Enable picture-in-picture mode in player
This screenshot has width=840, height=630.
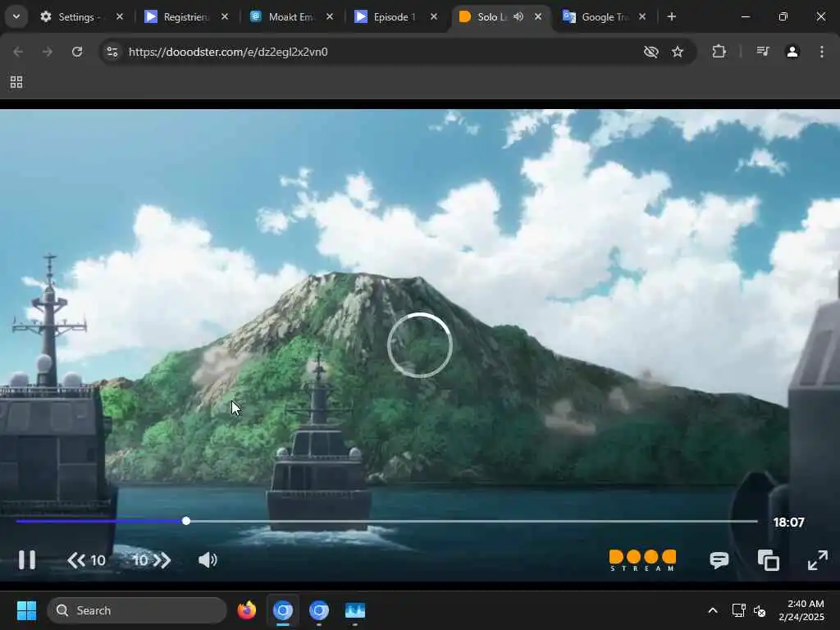point(768,560)
